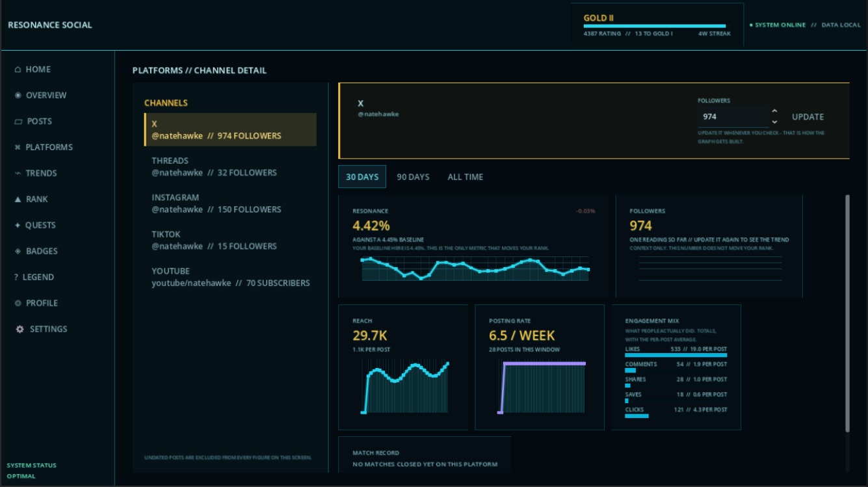The image size is (868, 487).
Task: Click the Trends wave icon in sidebar
Action: point(18,174)
